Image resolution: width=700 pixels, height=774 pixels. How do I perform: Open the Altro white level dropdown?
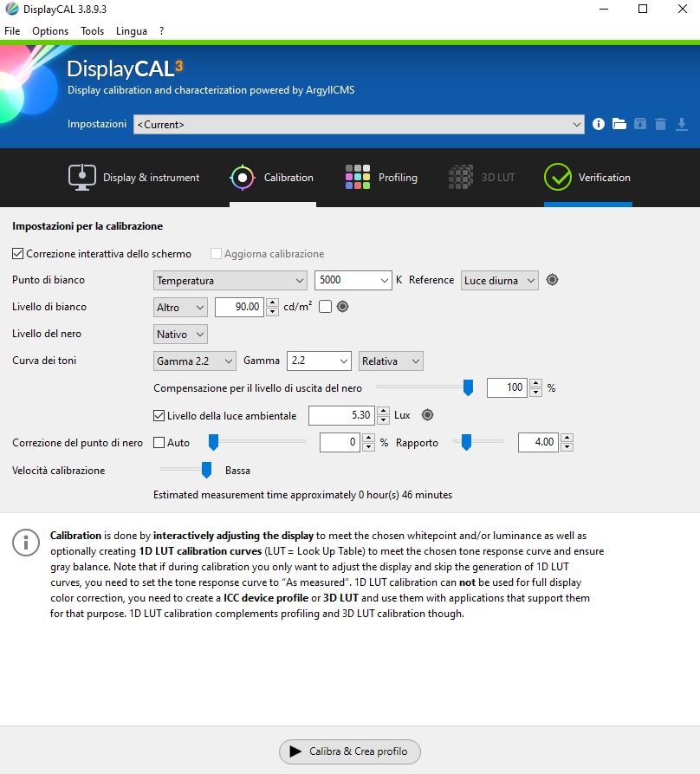(180, 307)
